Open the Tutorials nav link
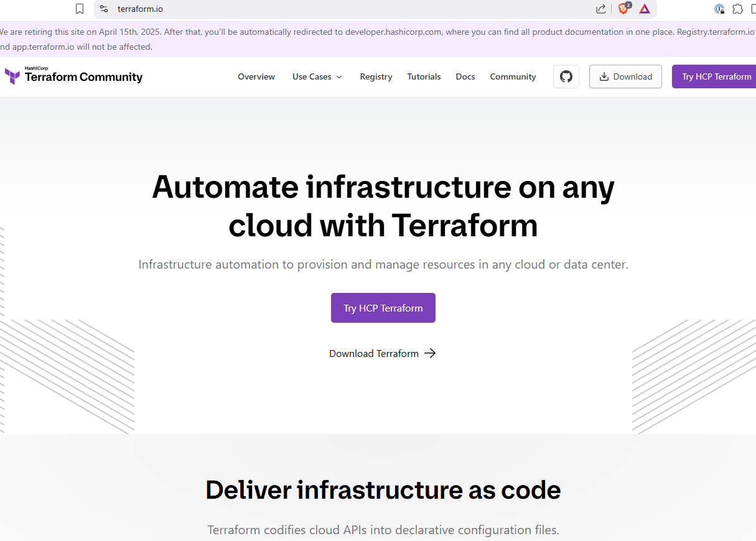The width and height of the screenshot is (756, 541). pos(424,76)
